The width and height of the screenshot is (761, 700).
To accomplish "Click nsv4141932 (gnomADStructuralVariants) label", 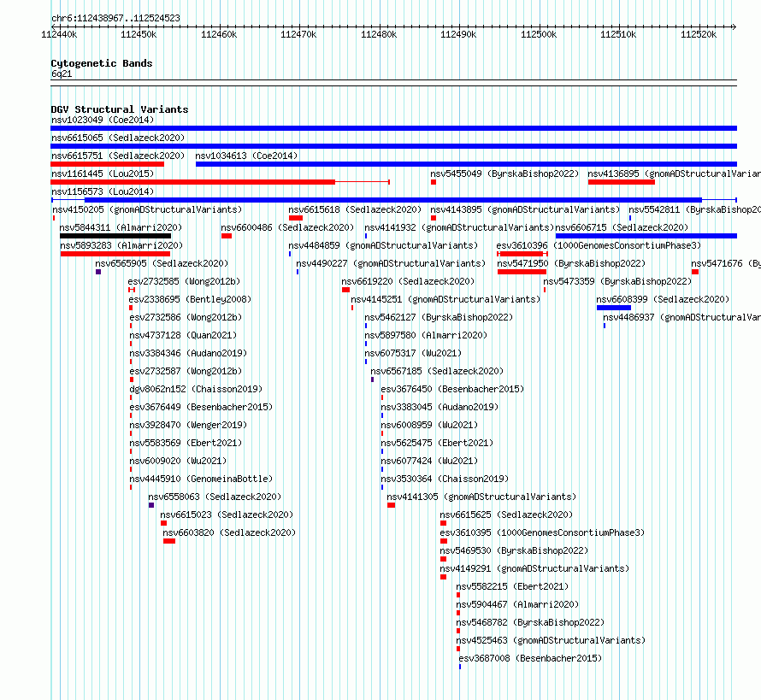I will 459,227.
